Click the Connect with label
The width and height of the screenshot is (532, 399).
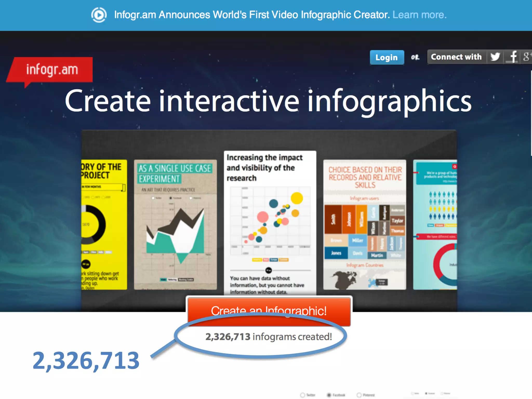tap(456, 57)
